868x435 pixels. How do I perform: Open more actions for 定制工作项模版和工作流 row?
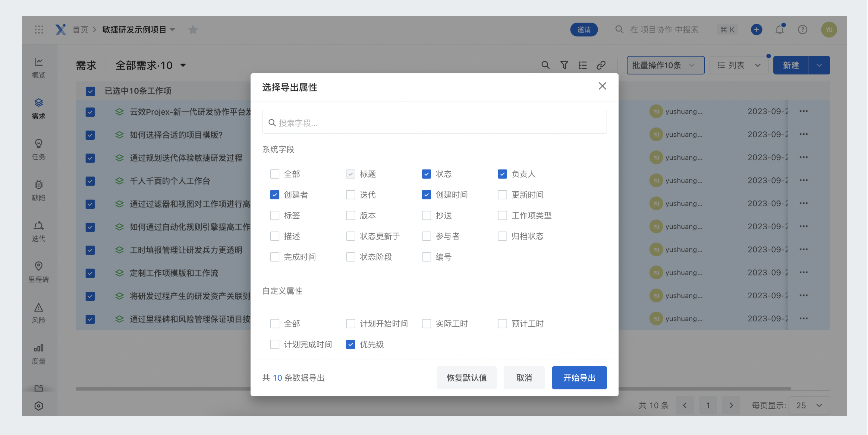804,272
